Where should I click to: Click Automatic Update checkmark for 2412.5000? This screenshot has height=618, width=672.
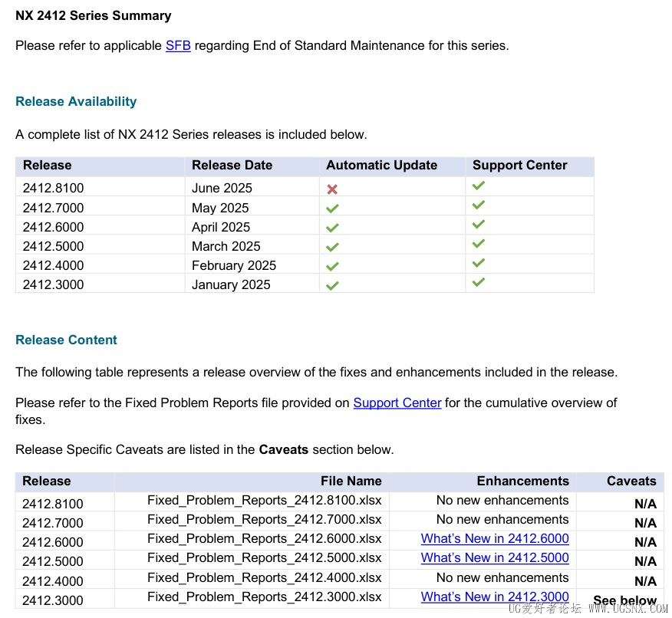click(332, 247)
